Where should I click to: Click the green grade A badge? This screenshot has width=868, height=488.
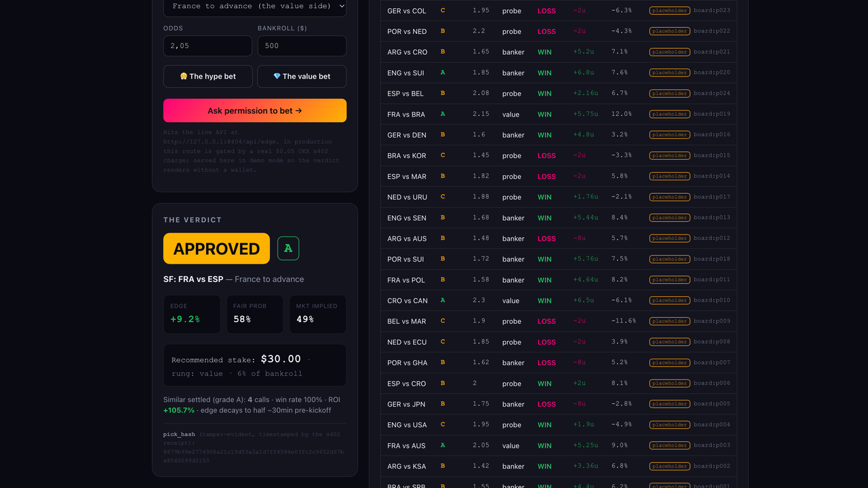(288, 249)
